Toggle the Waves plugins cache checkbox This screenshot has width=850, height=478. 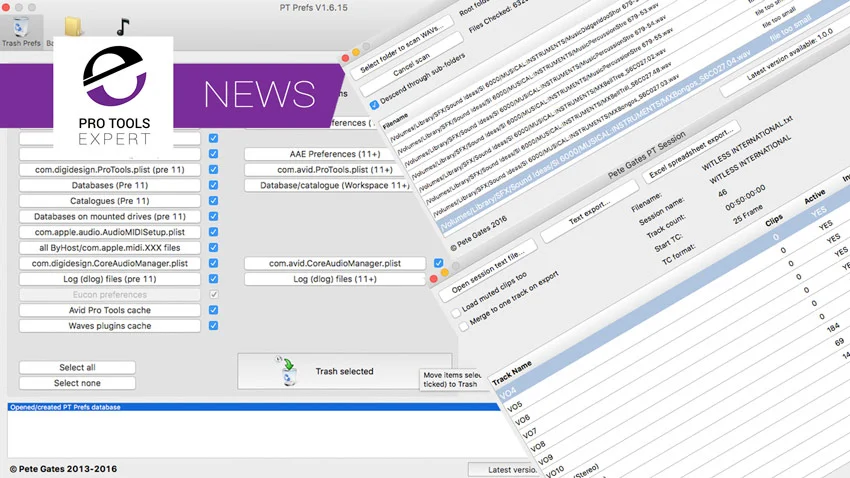click(x=214, y=326)
